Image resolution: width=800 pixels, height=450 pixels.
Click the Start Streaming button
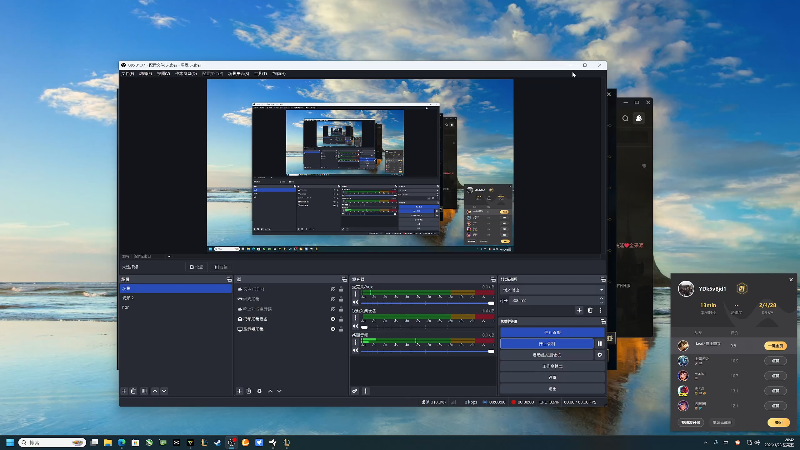tap(552, 331)
